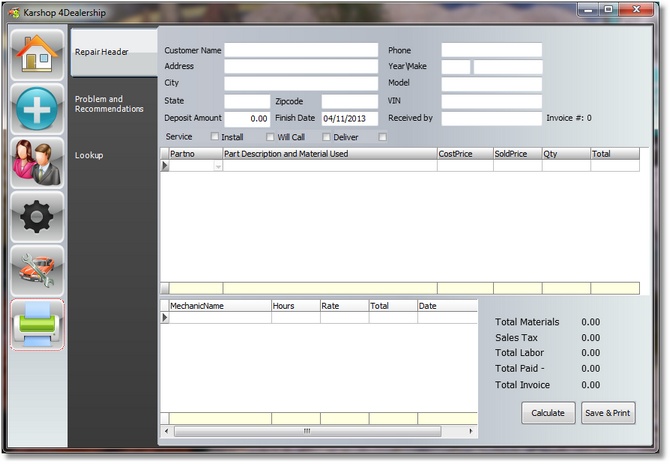Click the Customer Name input field
The image size is (670, 464).
(x=300, y=50)
